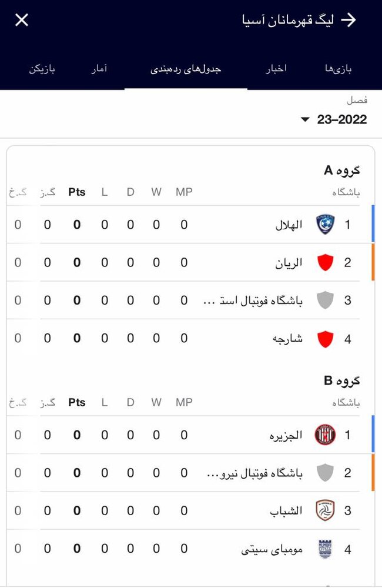Click the Pts column header in Group A

coord(76,192)
